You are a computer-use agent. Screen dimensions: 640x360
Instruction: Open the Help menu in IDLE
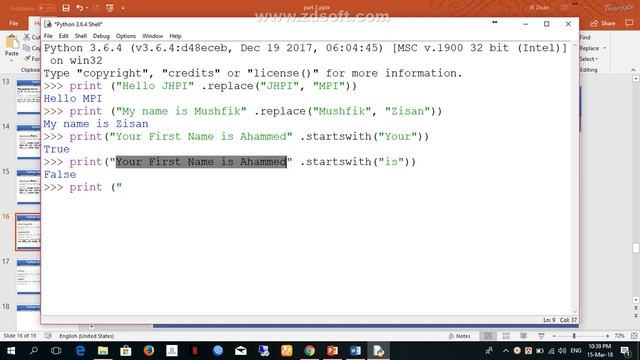[175, 36]
